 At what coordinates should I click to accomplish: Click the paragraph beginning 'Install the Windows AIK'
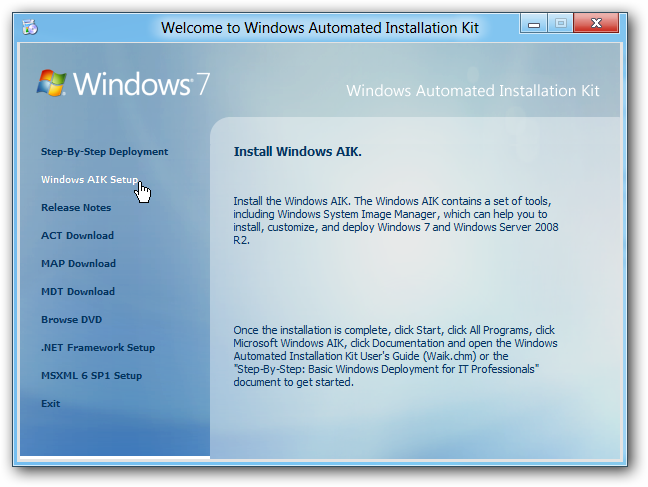coord(396,221)
